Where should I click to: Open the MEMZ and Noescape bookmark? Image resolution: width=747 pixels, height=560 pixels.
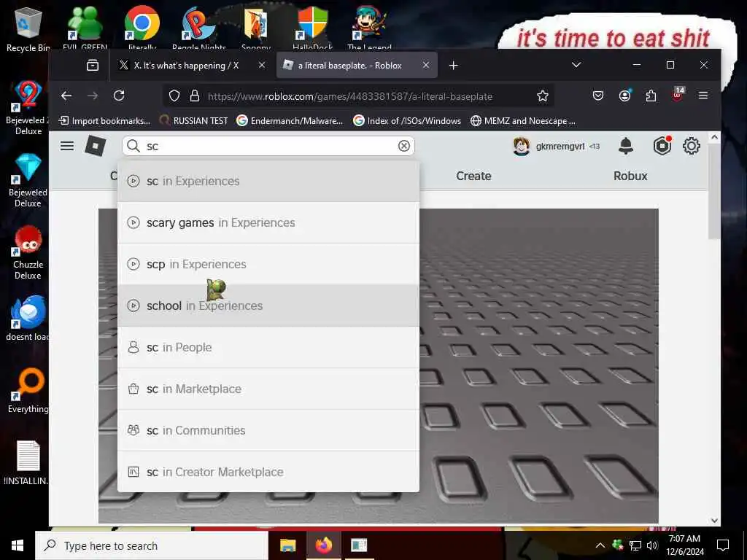point(522,121)
